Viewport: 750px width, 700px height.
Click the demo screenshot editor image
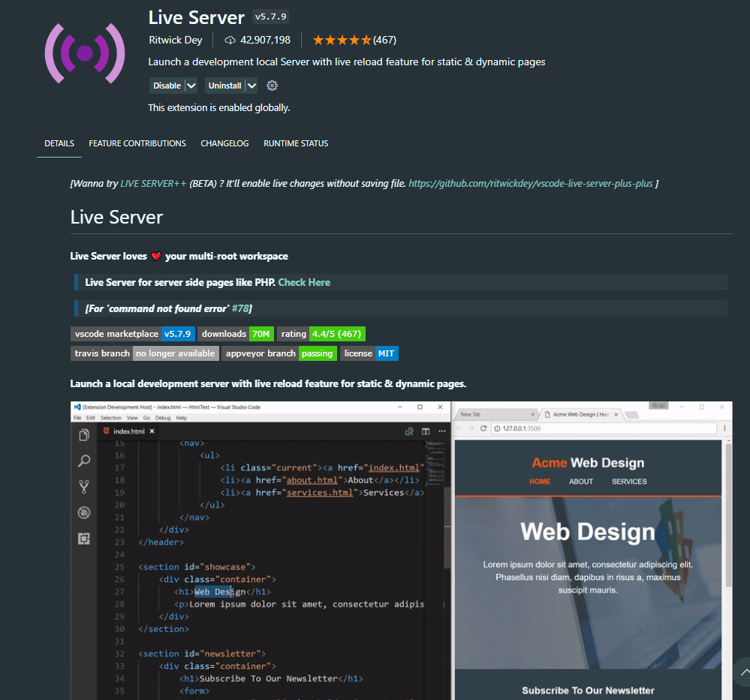pyautogui.click(x=261, y=551)
